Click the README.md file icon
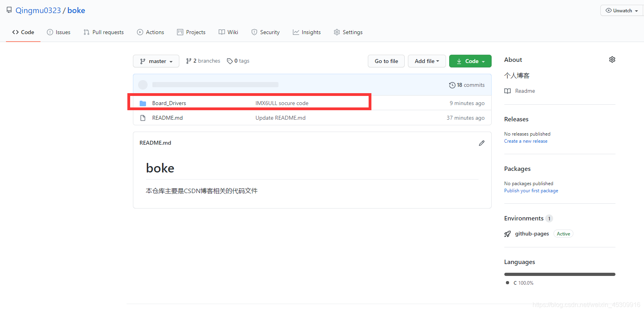Viewport: 644px width, 312px height. tap(143, 118)
